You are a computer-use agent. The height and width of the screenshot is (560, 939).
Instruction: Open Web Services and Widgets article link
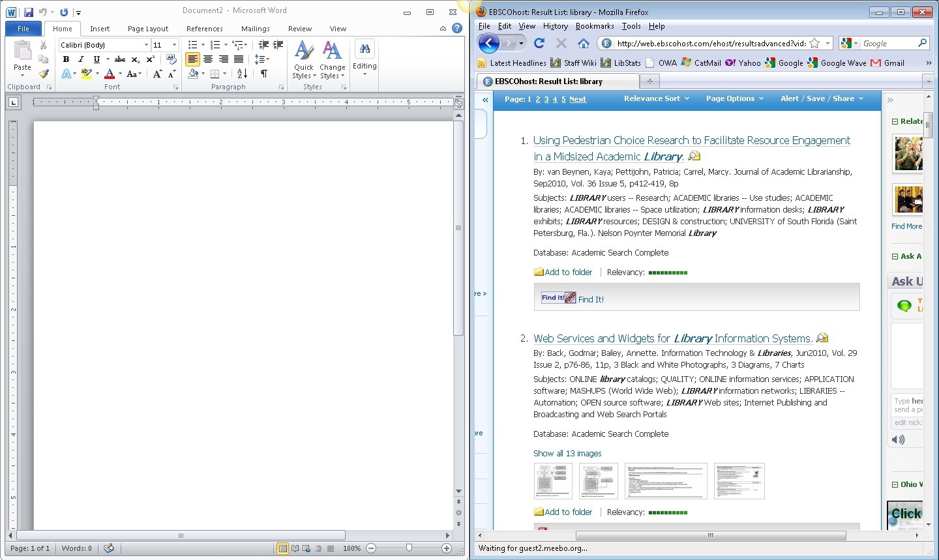[673, 338]
